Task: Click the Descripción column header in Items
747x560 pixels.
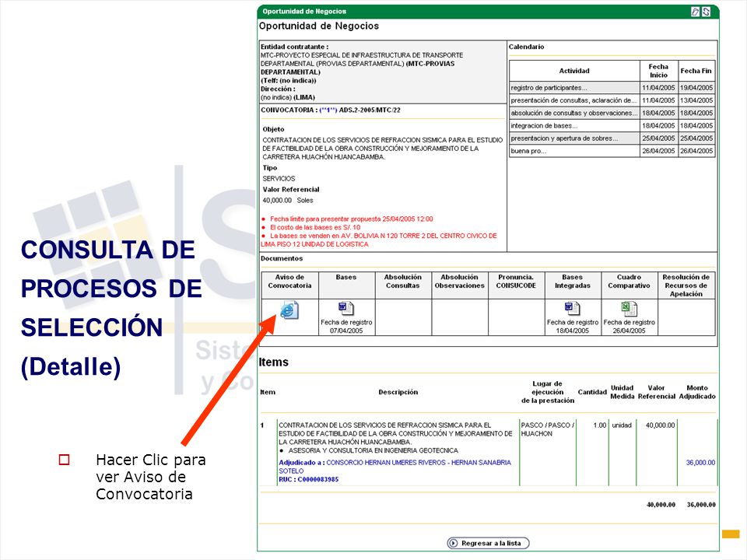Action: tap(398, 392)
